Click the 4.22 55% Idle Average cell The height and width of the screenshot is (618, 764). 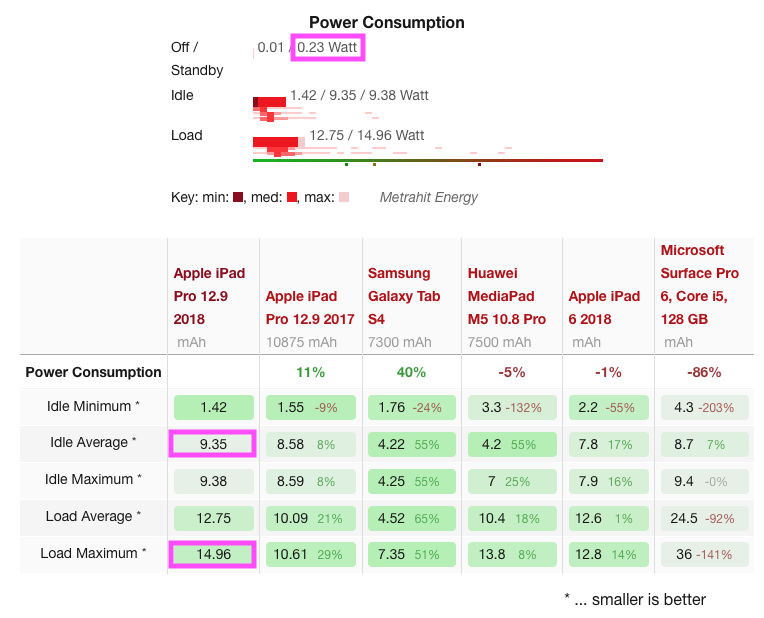click(x=412, y=444)
